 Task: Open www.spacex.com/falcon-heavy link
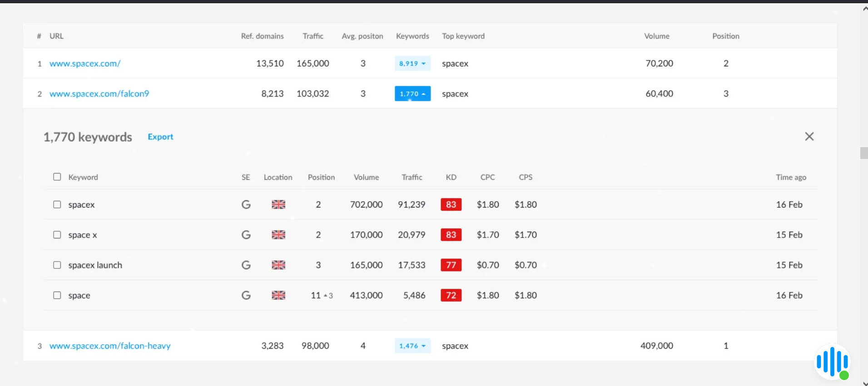(x=110, y=346)
